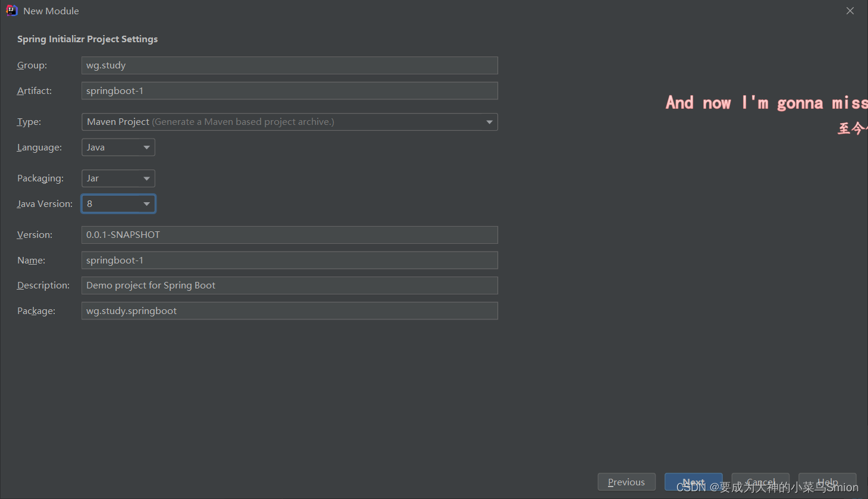Edit the Package field wg.study.springboot
The width and height of the screenshot is (868, 499).
290,311
